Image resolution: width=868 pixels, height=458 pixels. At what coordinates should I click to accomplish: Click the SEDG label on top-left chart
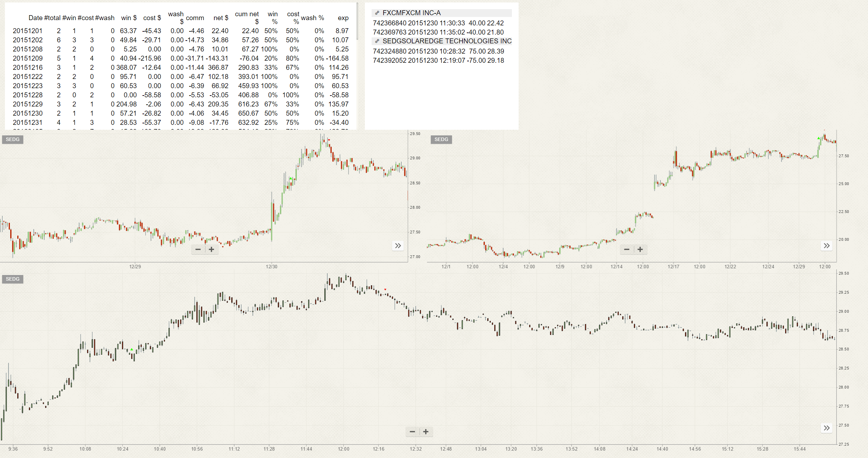point(13,139)
